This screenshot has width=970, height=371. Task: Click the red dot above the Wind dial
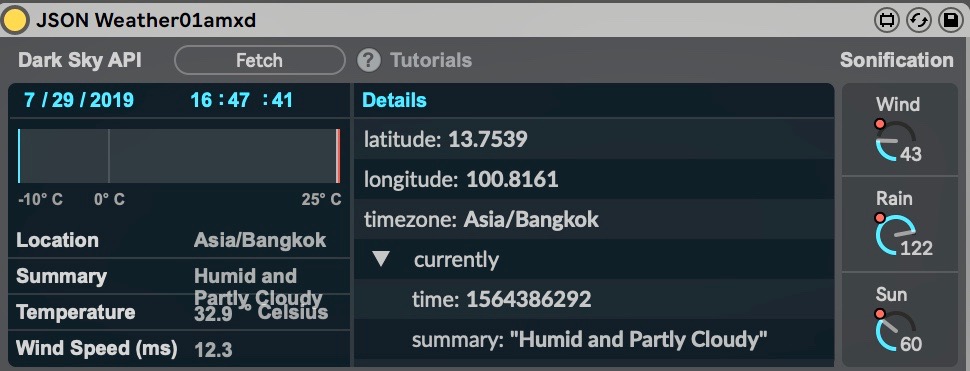tap(880, 124)
